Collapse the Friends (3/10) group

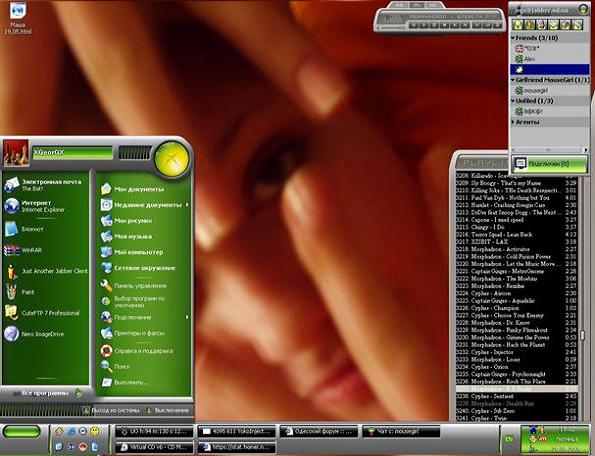(513, 38)
